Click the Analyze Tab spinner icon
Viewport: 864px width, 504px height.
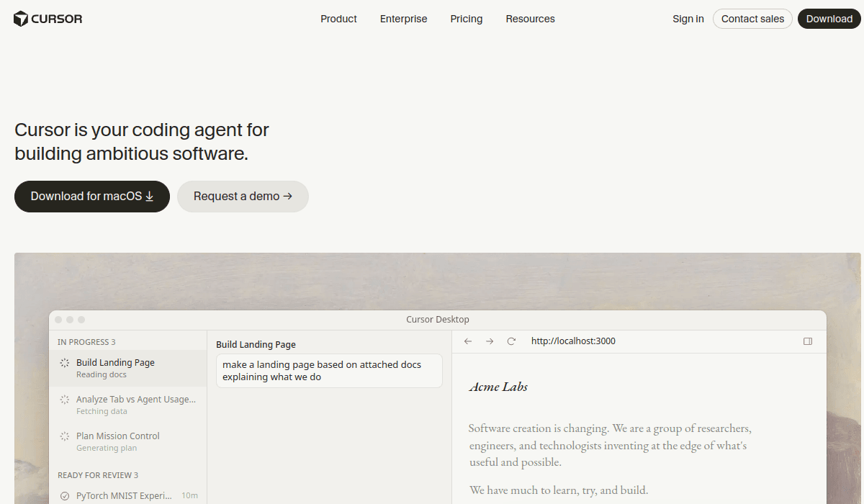coord(65,400)
